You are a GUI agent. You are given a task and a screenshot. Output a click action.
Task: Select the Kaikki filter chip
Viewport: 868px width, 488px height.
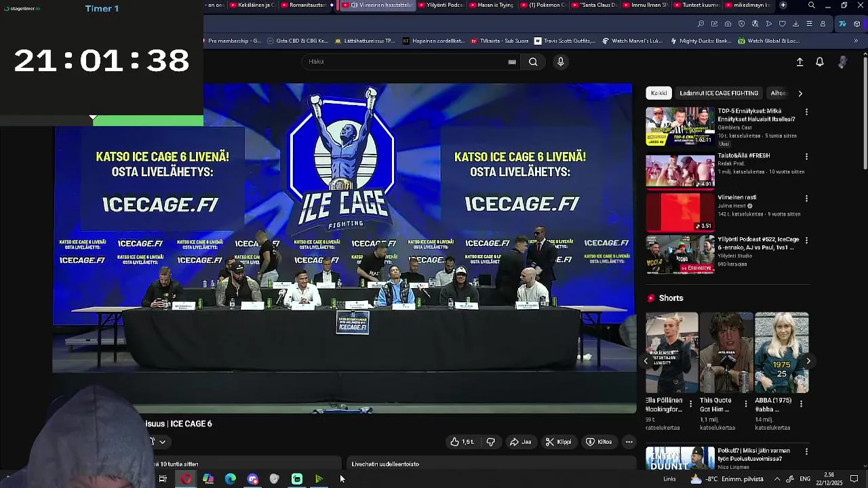click(x=658, y=93)
